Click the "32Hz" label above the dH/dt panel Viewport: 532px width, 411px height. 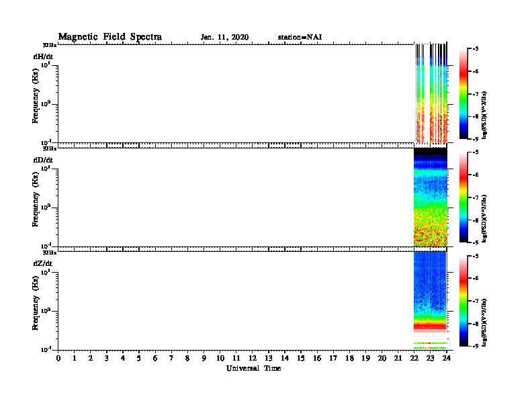click(x=50, y=45)
